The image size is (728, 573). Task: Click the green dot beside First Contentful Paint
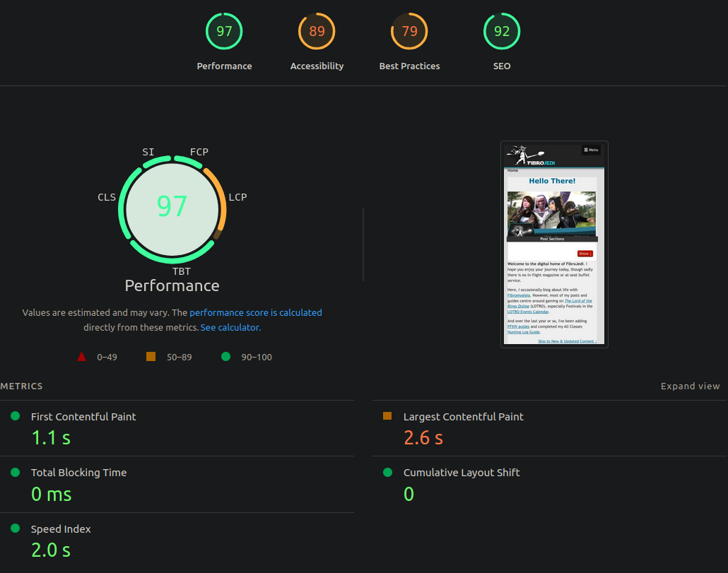16,415
